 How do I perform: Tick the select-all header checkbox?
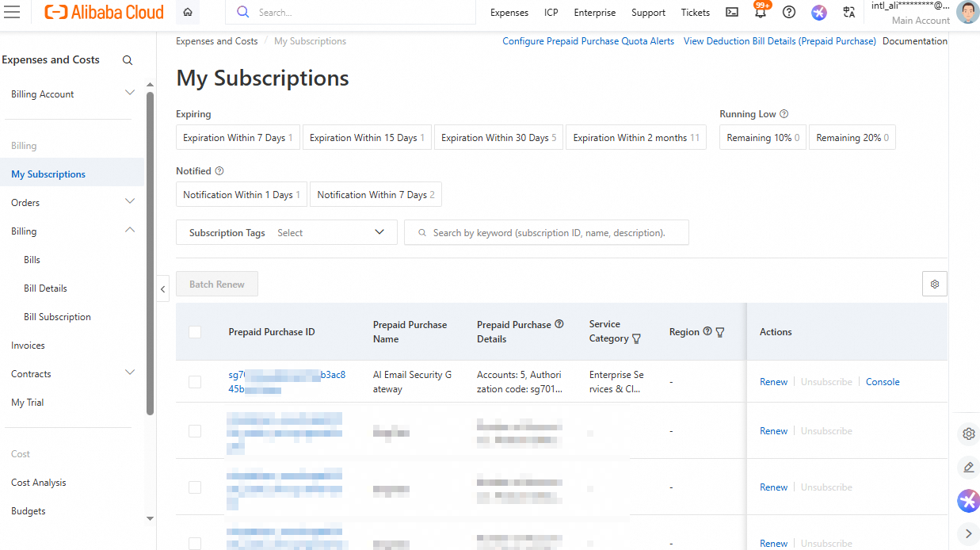coord(195,332)
